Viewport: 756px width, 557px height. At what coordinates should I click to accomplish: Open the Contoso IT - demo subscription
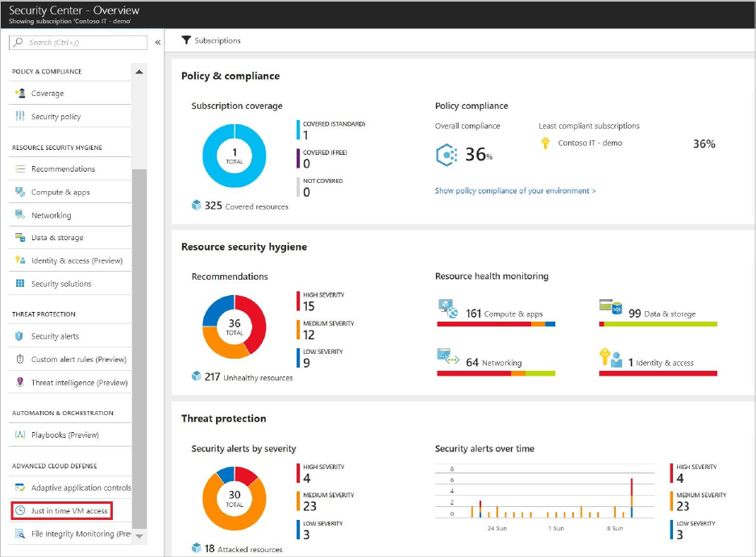coord(590,143)
